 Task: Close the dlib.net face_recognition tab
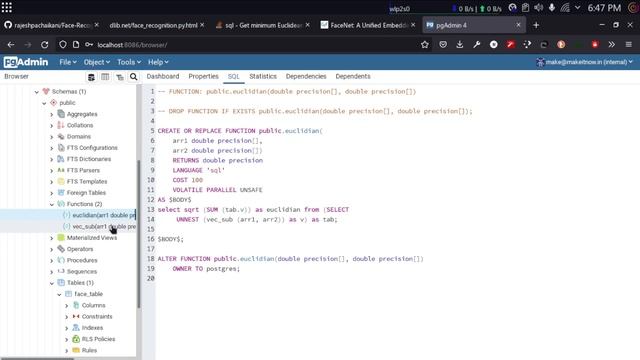[202, 25]
